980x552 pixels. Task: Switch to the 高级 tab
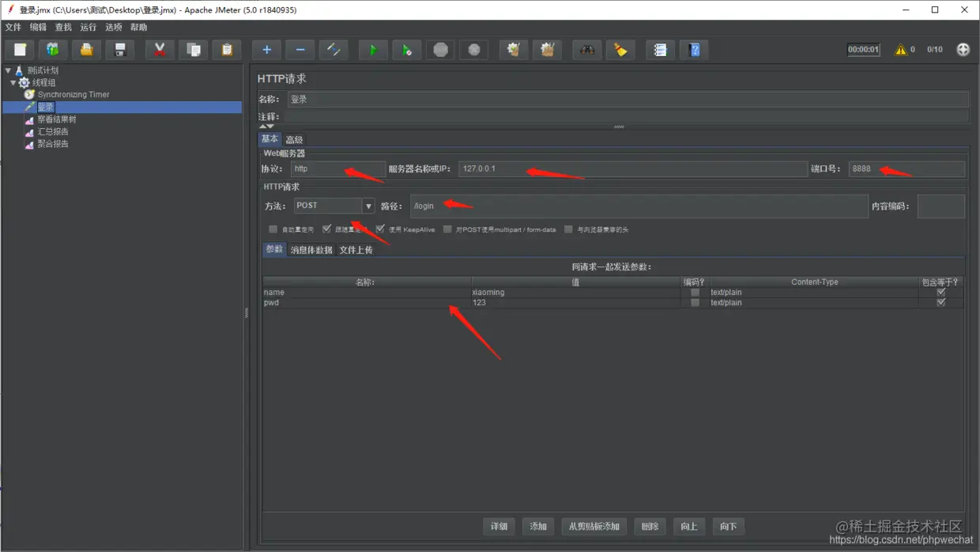(294, 140)
